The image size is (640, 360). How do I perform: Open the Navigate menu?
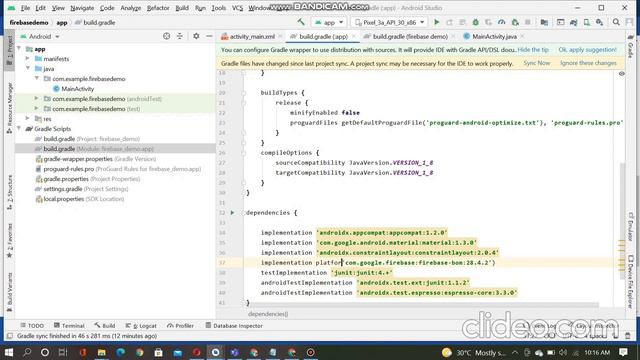click(82, 8)
